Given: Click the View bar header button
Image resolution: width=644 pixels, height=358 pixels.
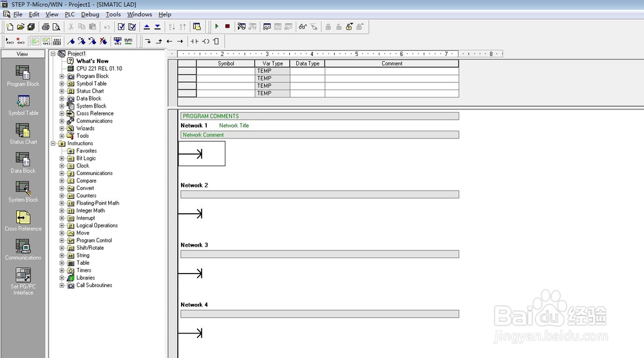Looking at the screenshot, I should (x=23, y=54).
